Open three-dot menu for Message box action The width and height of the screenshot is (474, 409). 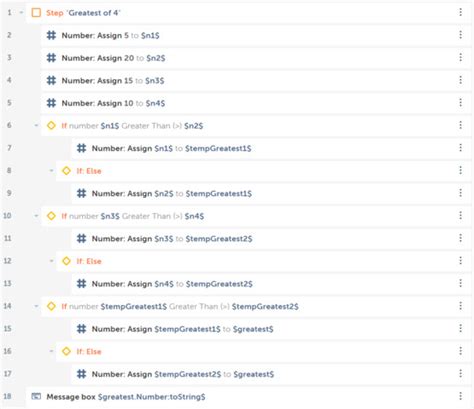pyautogui.click(x=460, y=396)
